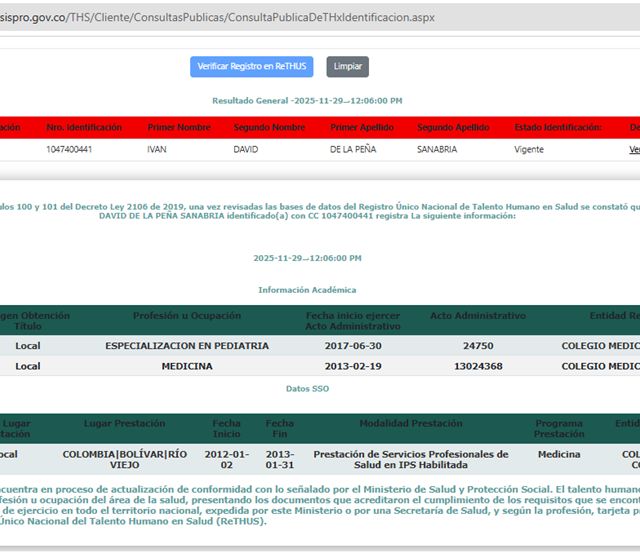Click the Limpiar button
Screen dimensions: 640x553
(x=347, y=67)
